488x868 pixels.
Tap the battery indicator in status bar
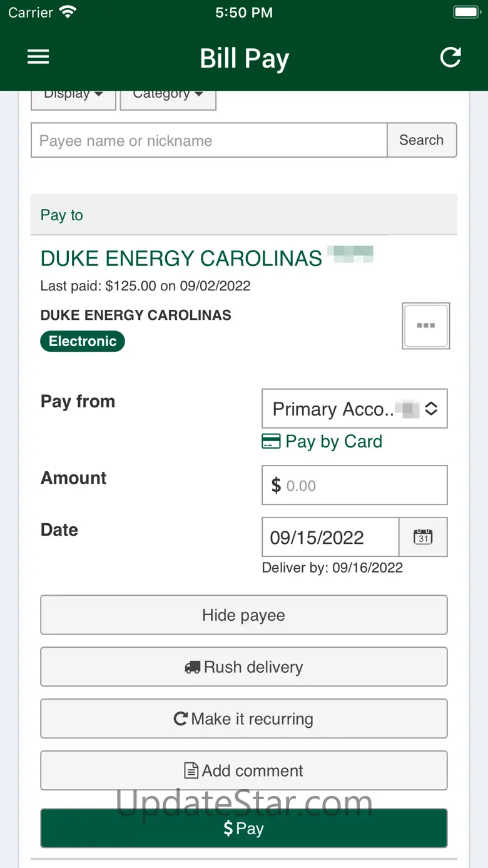pos(466,12)
